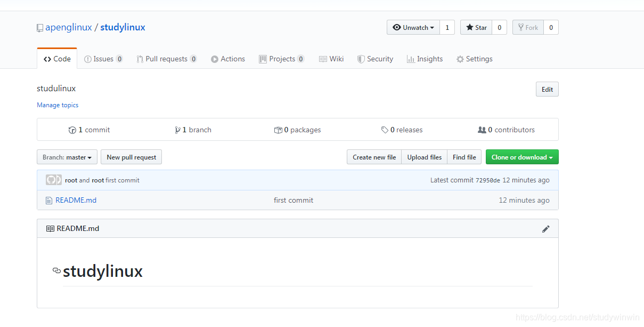This screenshot has height=327, width=644.
Task: Expand the Clone or download dropdown
Action: click(522, 157)
